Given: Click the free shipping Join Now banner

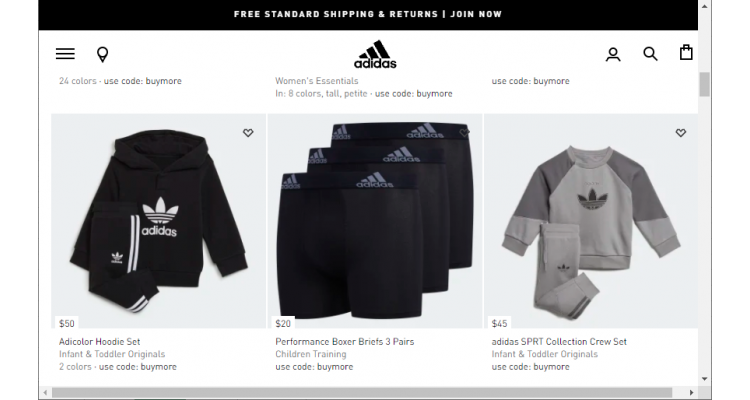Looking at the screenshot, I should click(368, 14).
